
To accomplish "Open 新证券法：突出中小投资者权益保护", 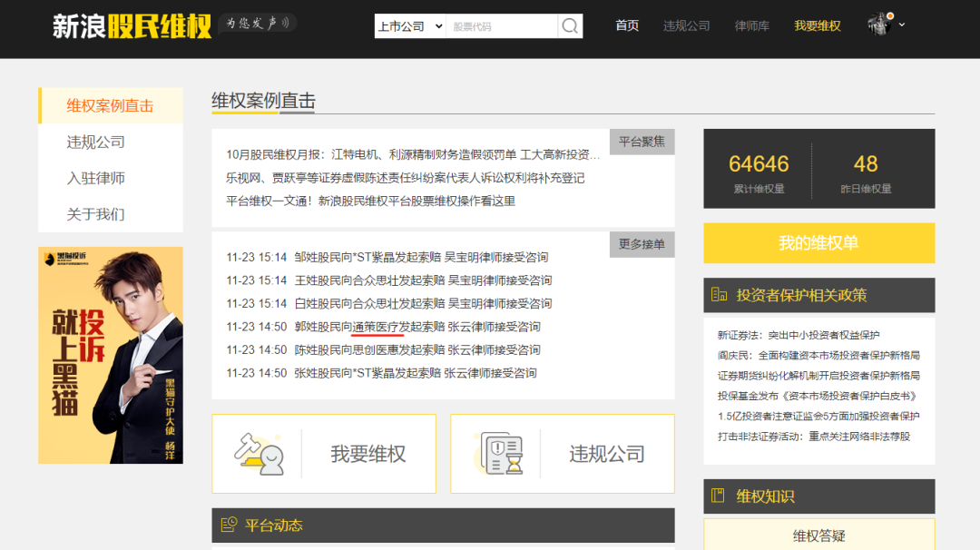I will click(799, 336).
